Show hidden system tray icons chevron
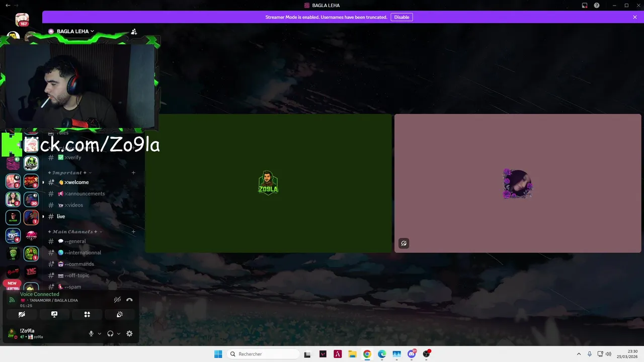The height and width of the screenshot is (362, 644). click(579, 354)
